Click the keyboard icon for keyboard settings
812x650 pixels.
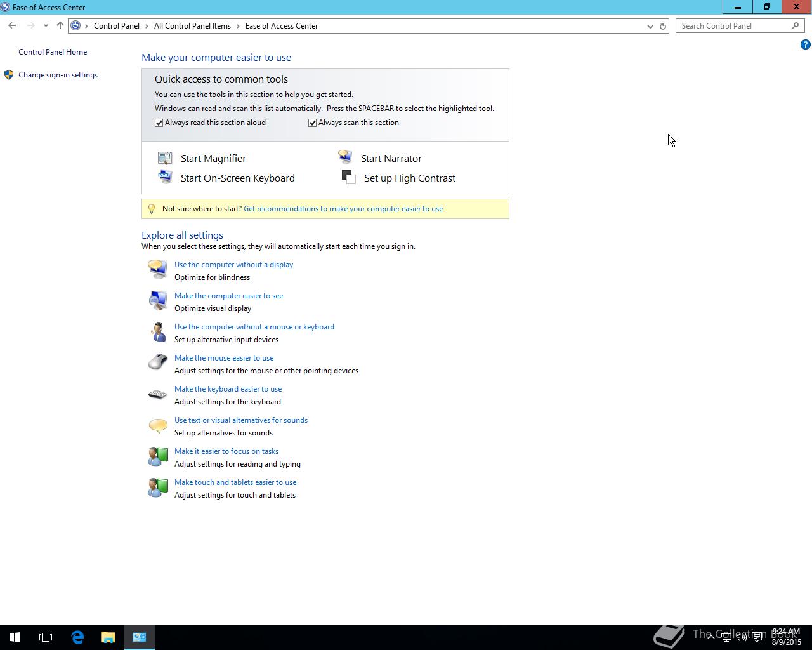tap(157, 394)
